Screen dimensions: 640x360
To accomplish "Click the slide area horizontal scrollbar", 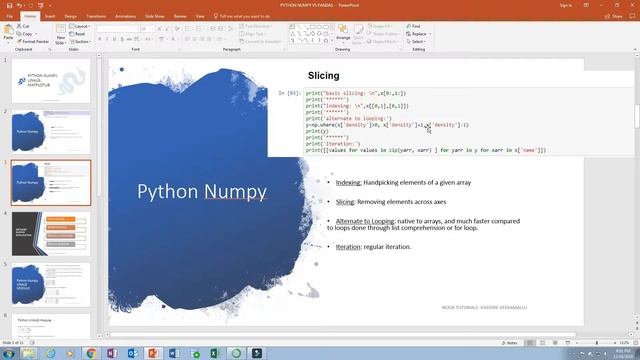I will [343, 334].
